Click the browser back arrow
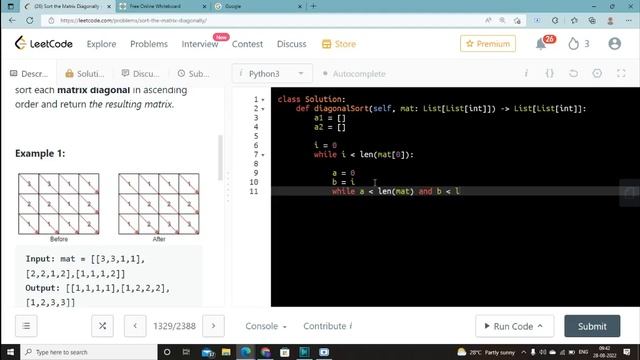 (12, 20)
